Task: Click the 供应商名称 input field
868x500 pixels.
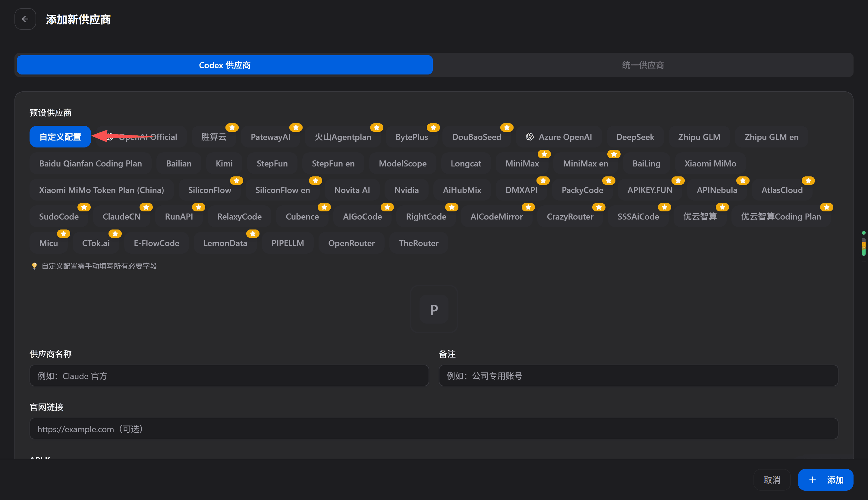Action: (x=229, y=376)
